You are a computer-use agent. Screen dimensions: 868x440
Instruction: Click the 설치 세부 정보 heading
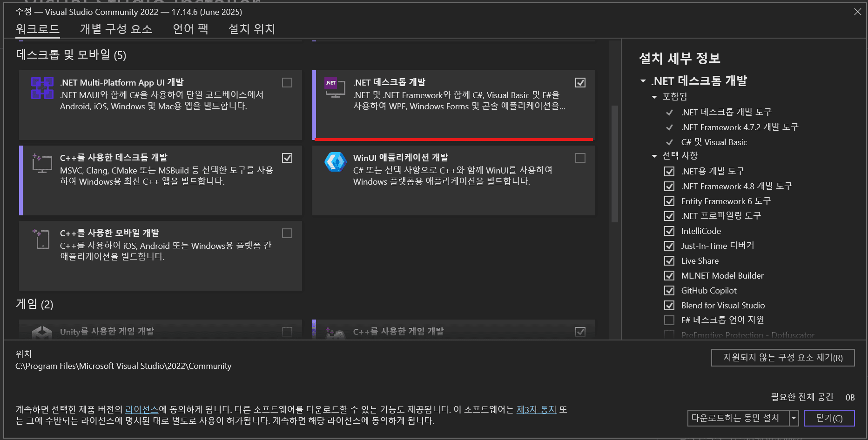click(680, 58)
